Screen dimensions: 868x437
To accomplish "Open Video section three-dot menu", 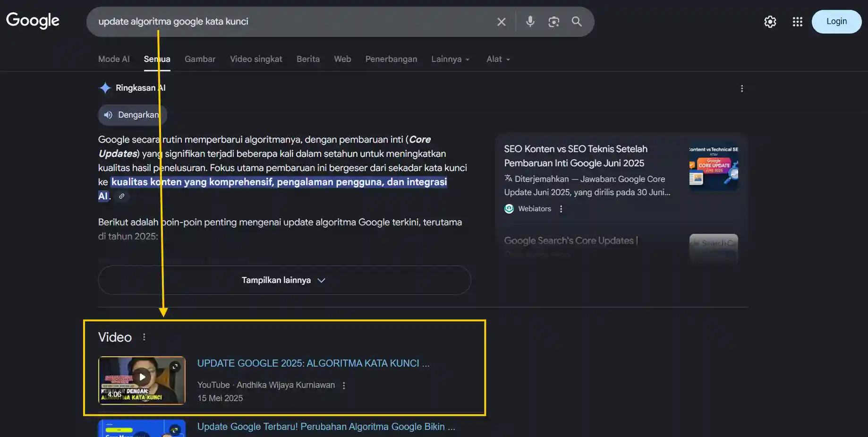I will tap(144, 337).
